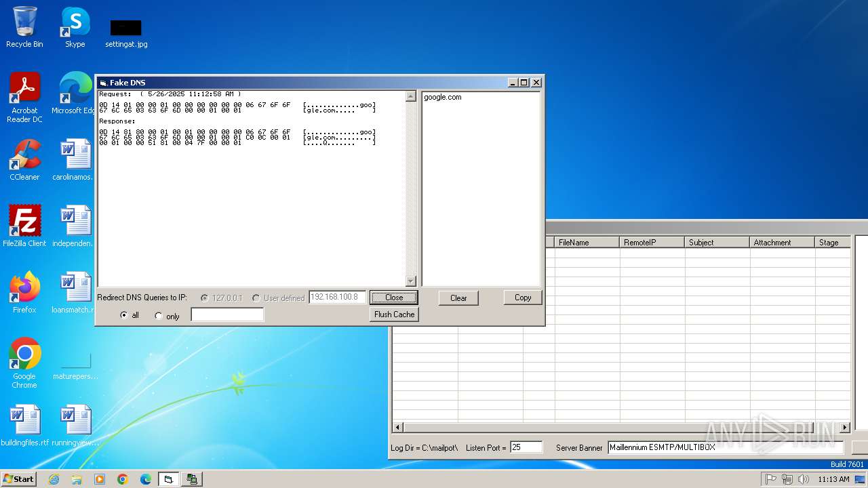Click the user defined IP address field
Image resolution: width=868 pixels, height=488 pixels.
click(337, 297)
